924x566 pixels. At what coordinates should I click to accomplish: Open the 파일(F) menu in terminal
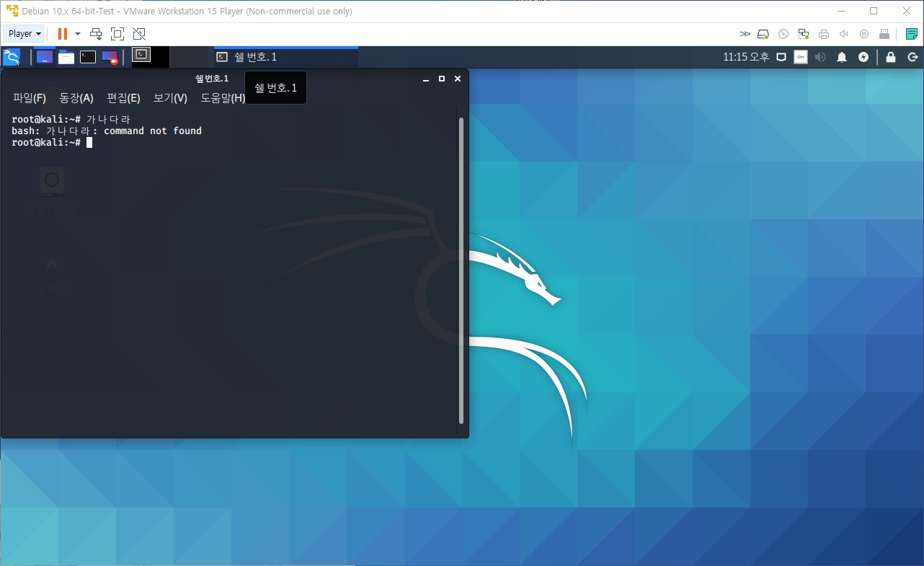[30, 98]
